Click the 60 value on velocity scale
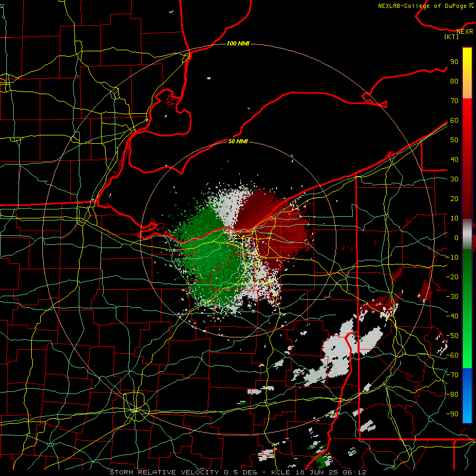This screenshot has width=476, height=476. tap(454, 121)
